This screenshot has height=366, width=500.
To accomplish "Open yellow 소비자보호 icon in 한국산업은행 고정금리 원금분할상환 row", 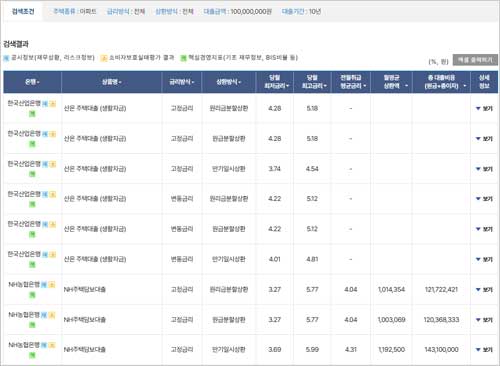I will pyautogui.click(x=52, y=134).
